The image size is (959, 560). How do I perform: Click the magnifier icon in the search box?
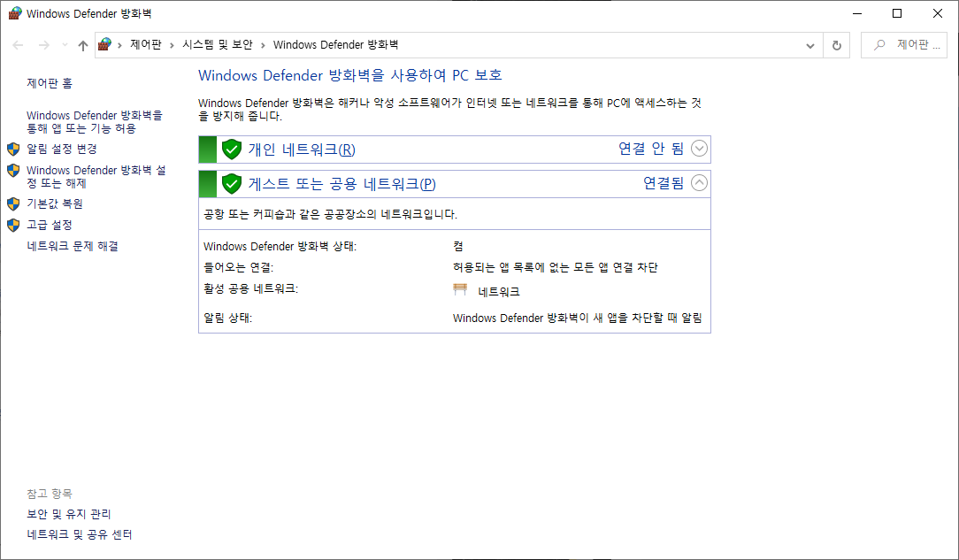click(x=879, y=44)
